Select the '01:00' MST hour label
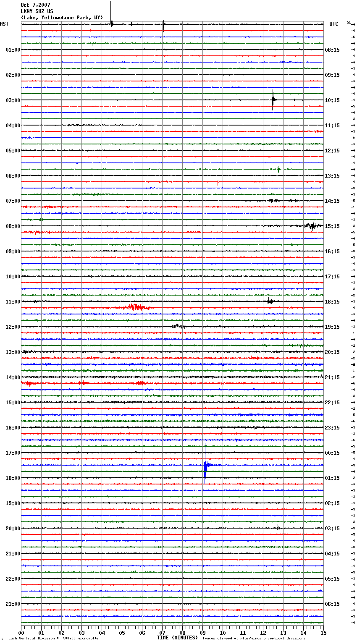Image resolution: width=357 pixels, height=644 pixels. 13,50
